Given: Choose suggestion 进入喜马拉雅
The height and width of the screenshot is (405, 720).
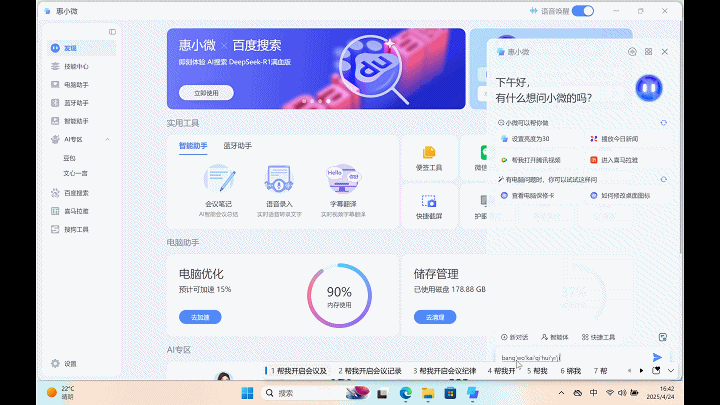Looking at the screenshot, I should tap(614, 160).
